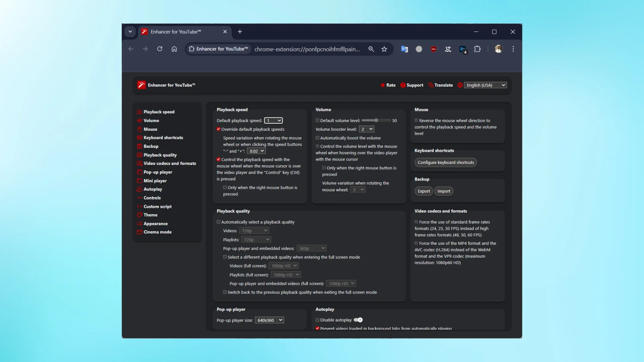Enable Automatically boost the volume checkbox
The image size is (644, 362).
317,138
